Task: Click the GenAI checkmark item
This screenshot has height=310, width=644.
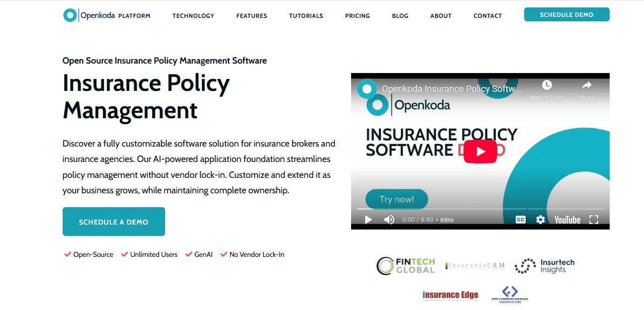Action: (x=199, y=254)
